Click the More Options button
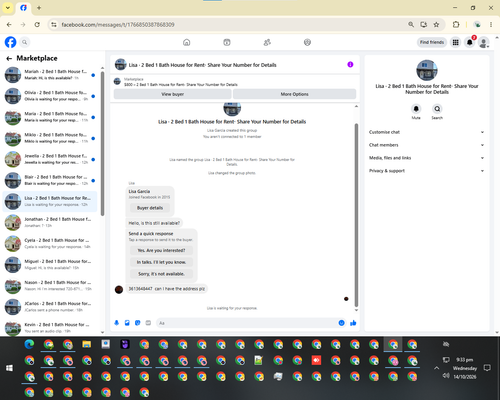The width and height of the screenshot is (500, 400). tap(294, 94)
